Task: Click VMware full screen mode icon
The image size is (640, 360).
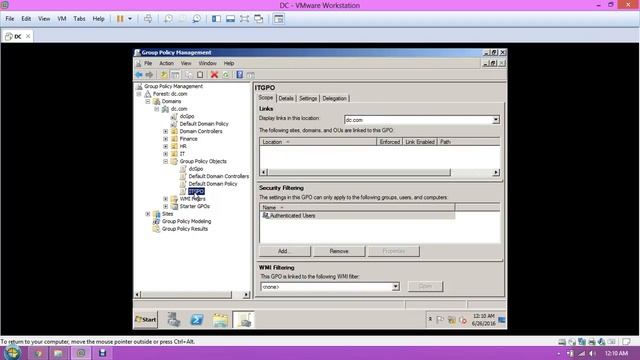Action: click(244, 19)
